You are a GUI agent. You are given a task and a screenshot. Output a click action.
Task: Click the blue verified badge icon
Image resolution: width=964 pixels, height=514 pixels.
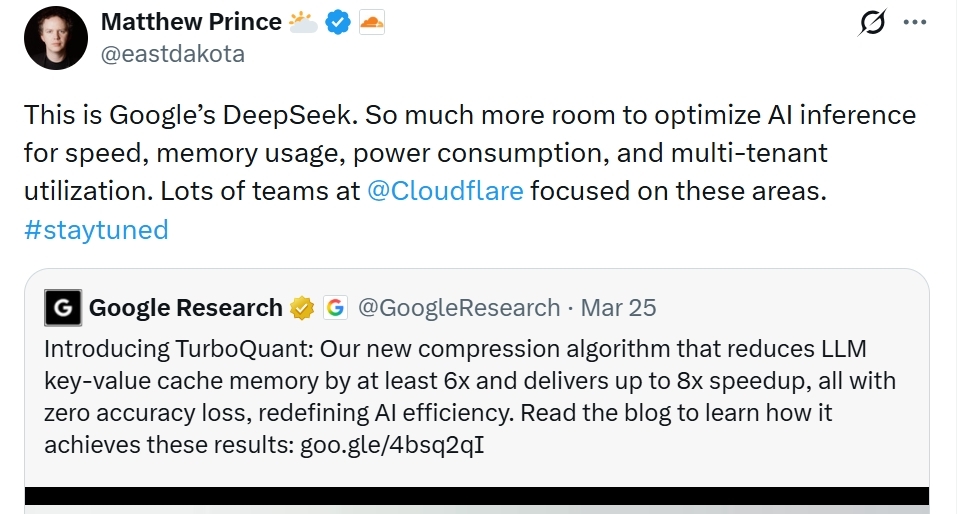point(337,23)
